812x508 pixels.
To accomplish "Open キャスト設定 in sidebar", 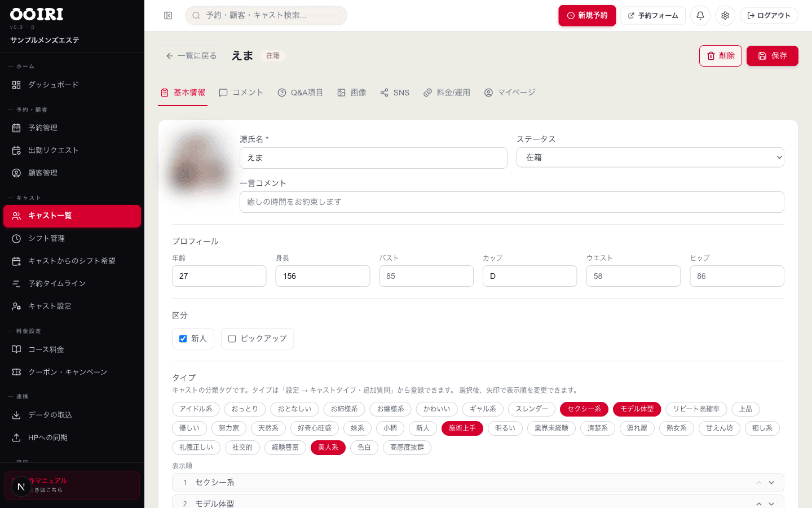I will [72, 306].
